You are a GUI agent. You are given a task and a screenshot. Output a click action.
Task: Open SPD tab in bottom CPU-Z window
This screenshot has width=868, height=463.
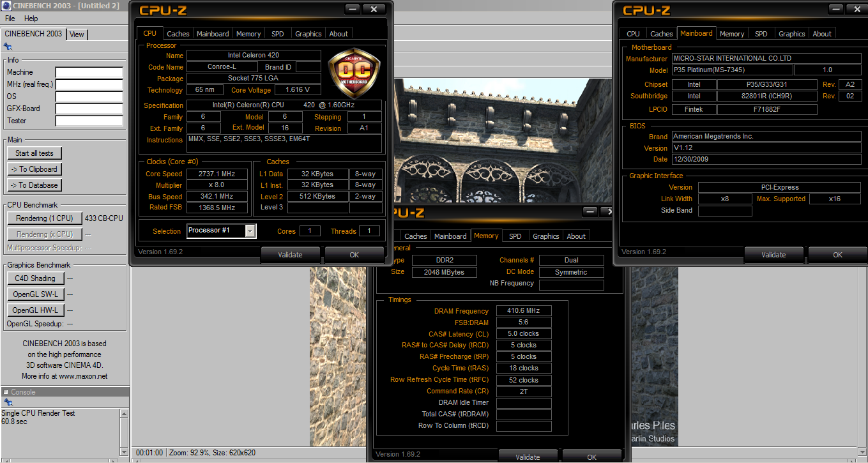coord(515,236)
